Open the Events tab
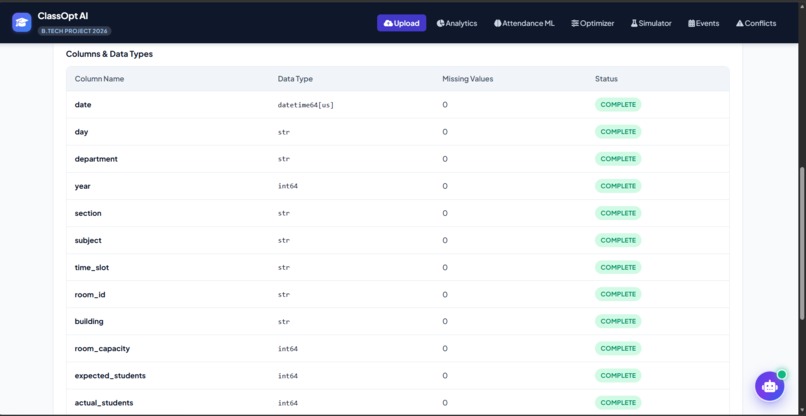 pyautogui.click(x=704, y=23)
